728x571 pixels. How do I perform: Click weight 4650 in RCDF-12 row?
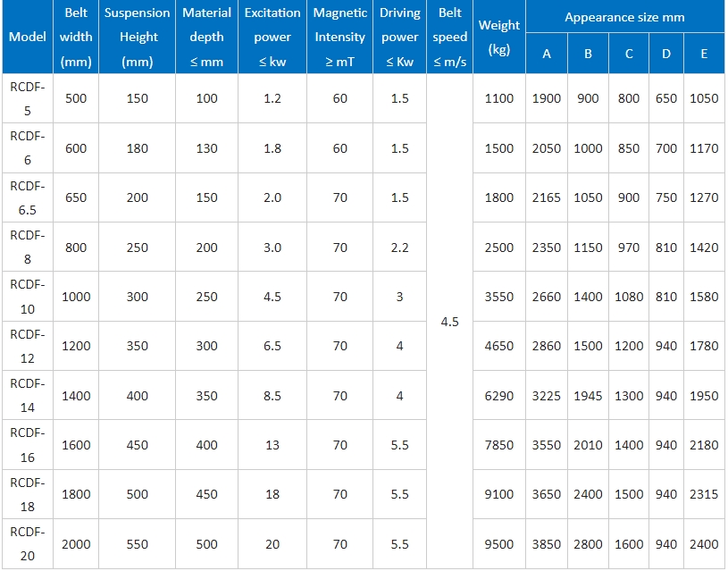(499, 346)
